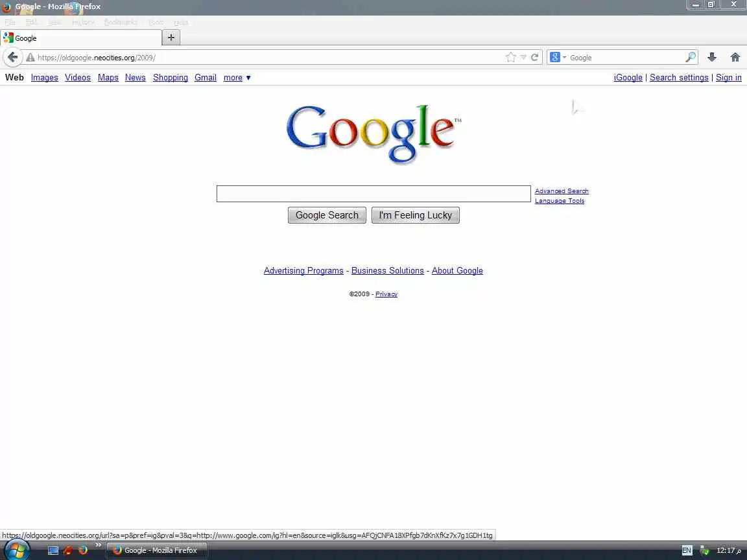Open About Google link
The height and width of the screenshot is (560, 747).
pos(457,270)
